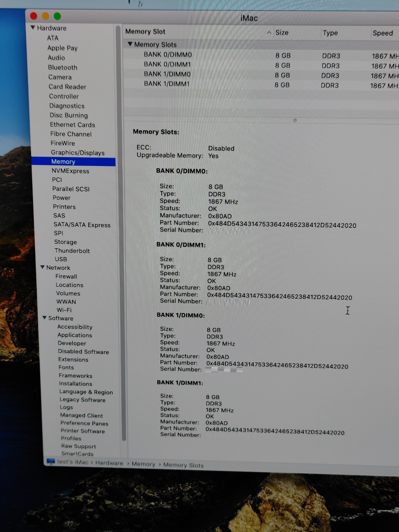Select Fonts under Software
The width and height of the screenshot is (399, 532).
click(x=66, y=367)
